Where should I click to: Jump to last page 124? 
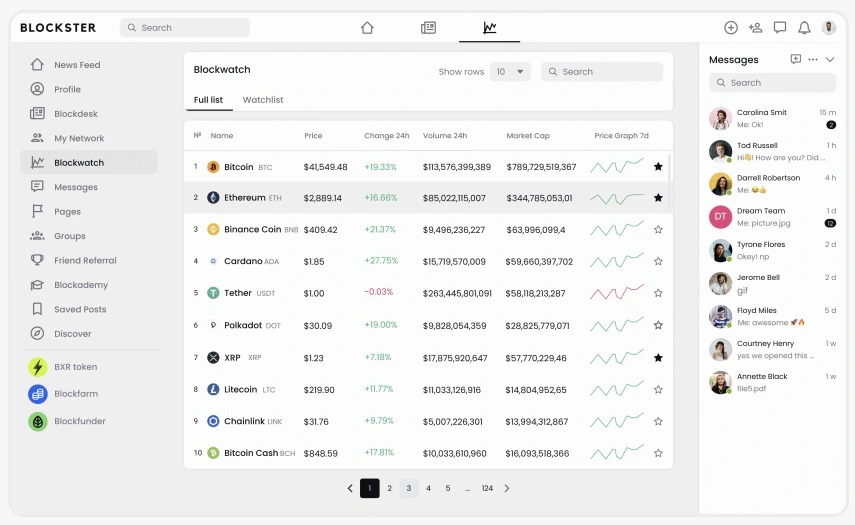click(x=487, y=488)
